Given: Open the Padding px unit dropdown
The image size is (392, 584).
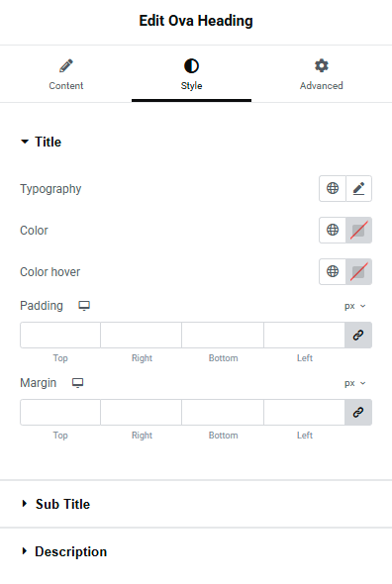Looking at the screenshot, I should pos(355,306).
